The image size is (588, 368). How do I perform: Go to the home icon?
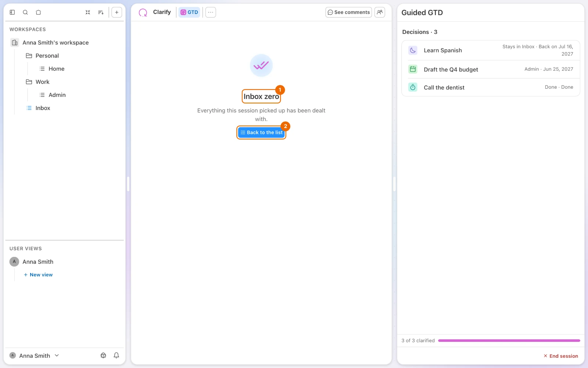coord(38,12)
